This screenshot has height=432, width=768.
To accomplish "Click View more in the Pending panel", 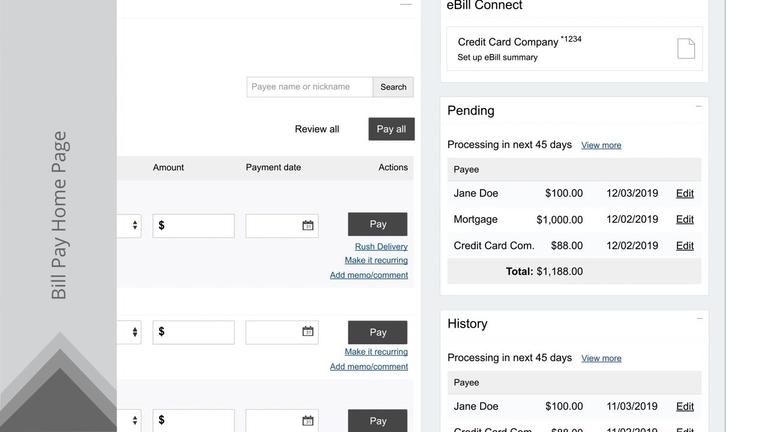I will [x=601, y=145].
